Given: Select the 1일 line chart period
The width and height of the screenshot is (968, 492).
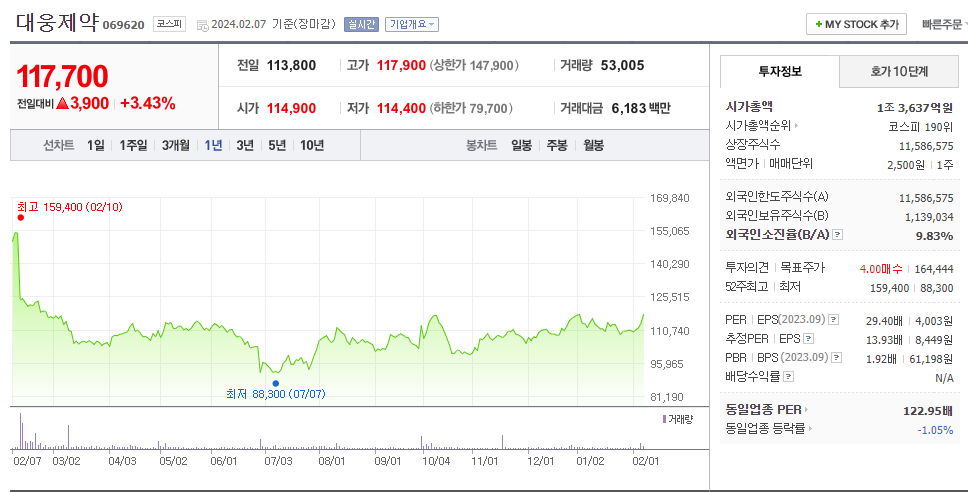Looking at the screenshot, I should click(96, 145).
